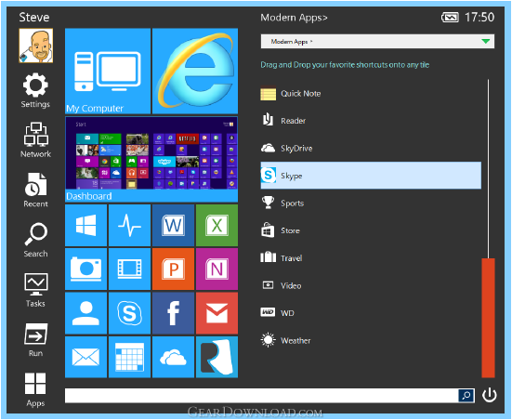This screenshot has width=512, height=420.
Task: Open the People contact tile
Action: (x=85, y=313)
